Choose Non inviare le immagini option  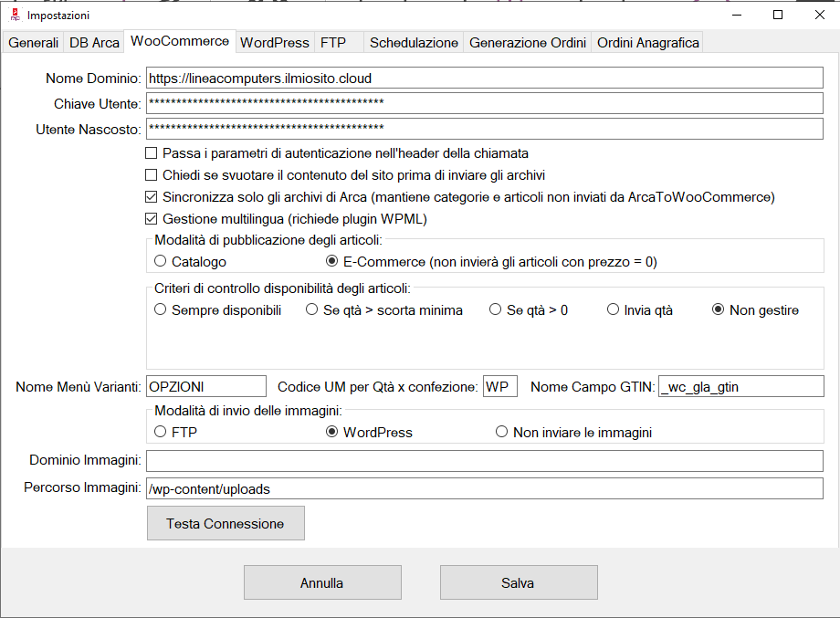point(501,432)
